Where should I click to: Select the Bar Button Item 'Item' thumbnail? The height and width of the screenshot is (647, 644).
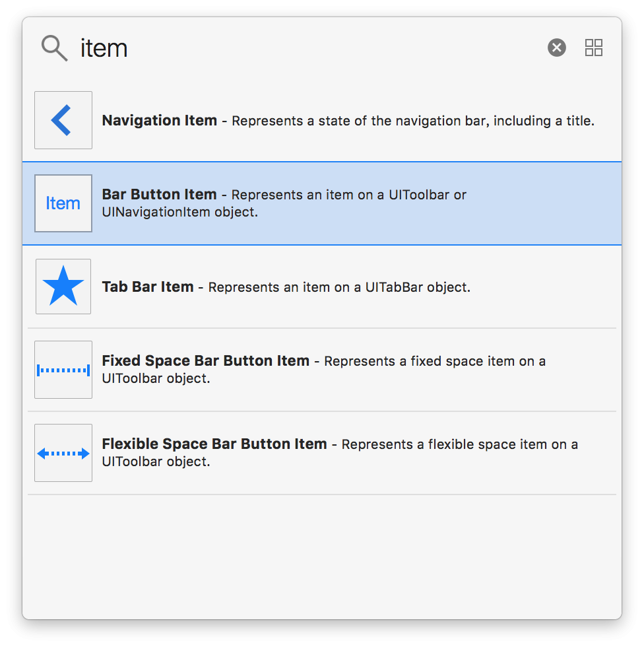pyautogui.click(x=63, y=203)
